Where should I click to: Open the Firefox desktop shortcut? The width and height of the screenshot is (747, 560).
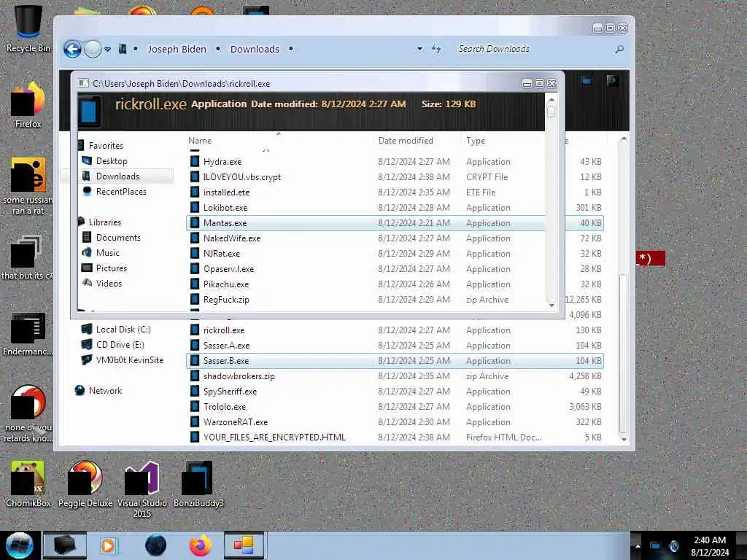28,105
